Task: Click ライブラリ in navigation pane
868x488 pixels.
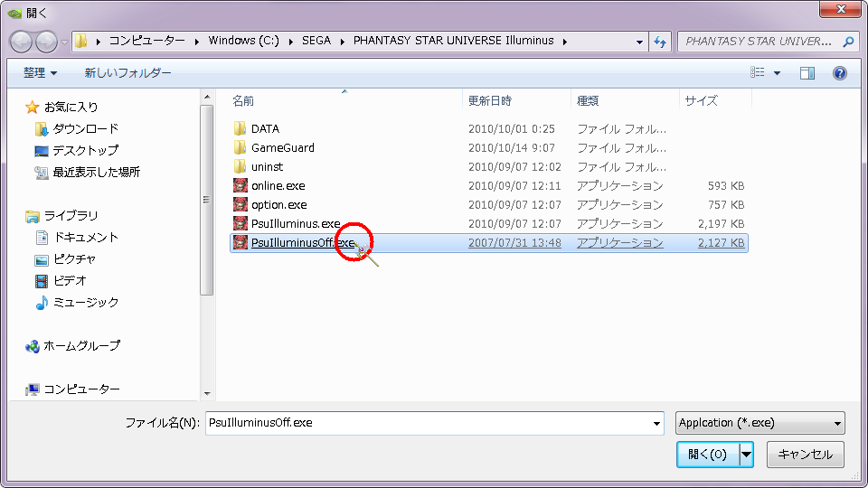Action: 71,216
